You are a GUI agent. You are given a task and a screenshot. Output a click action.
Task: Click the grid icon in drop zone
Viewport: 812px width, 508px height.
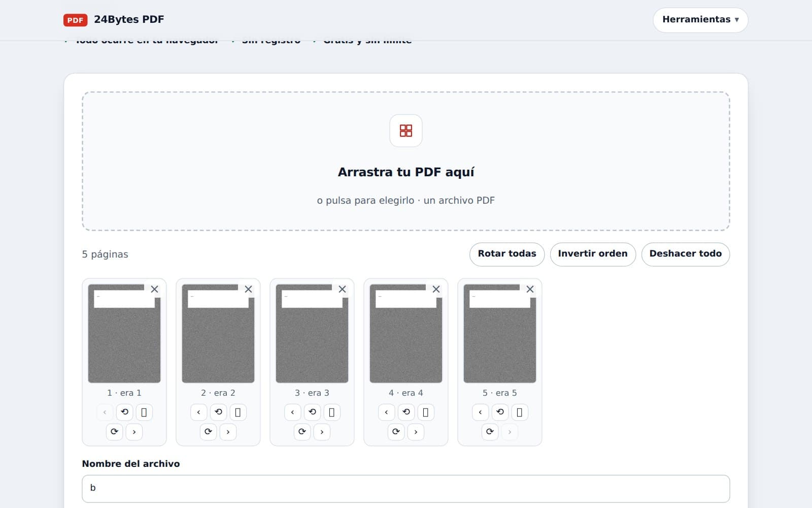pyautogui.click(x=406, y=131)
